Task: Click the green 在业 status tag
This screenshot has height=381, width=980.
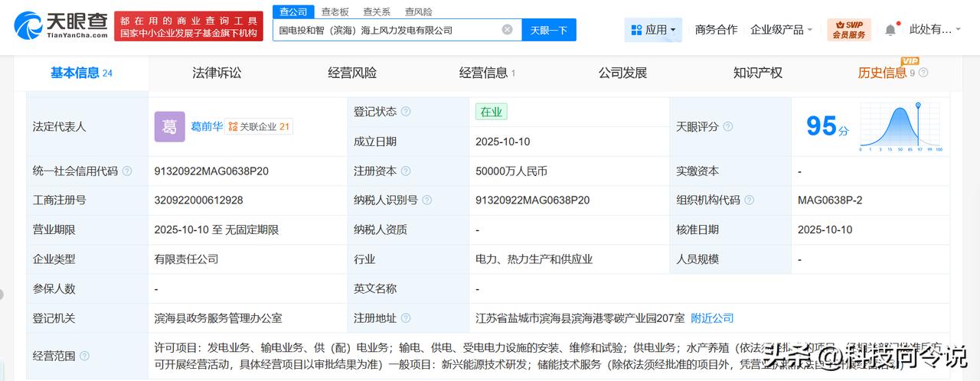Action: click(491, 112)
